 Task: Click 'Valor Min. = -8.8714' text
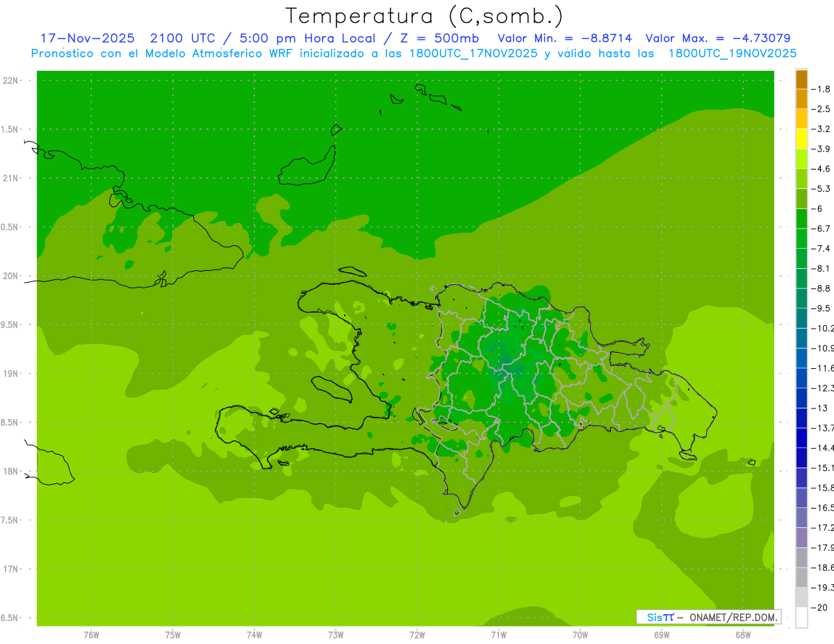coord(566,38)
